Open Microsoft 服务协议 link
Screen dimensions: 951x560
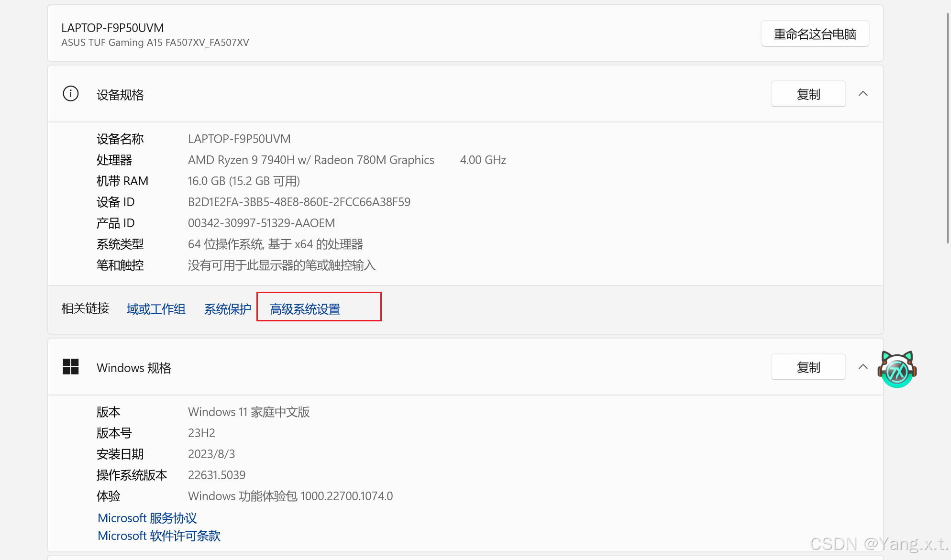pos(147,518)
